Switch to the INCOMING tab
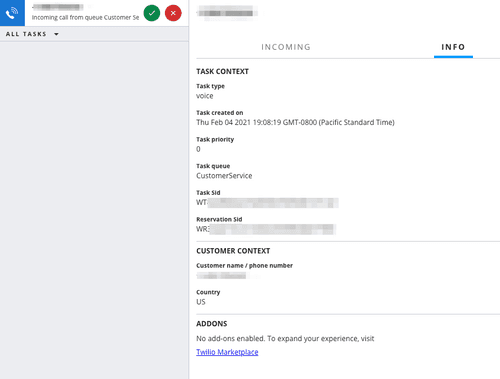 coord(286,47)
